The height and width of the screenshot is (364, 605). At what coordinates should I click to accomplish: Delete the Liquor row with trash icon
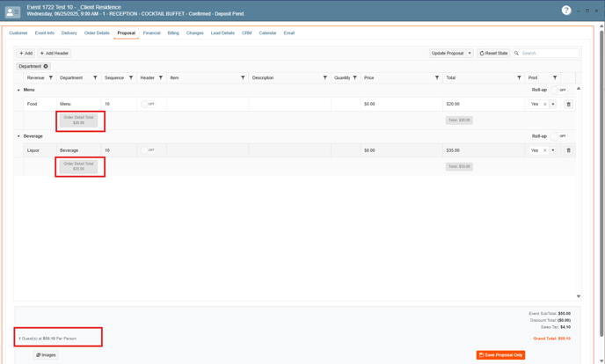tap(568, 150)
